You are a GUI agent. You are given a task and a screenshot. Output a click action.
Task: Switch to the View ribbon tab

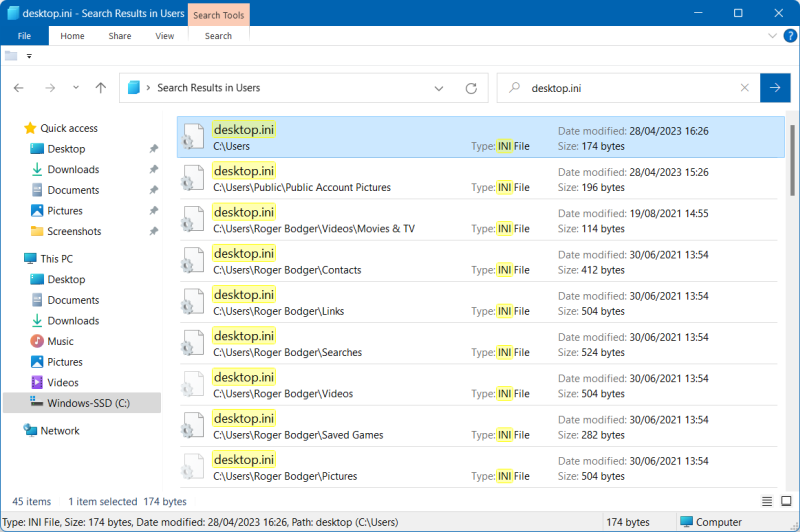[165, 36]
